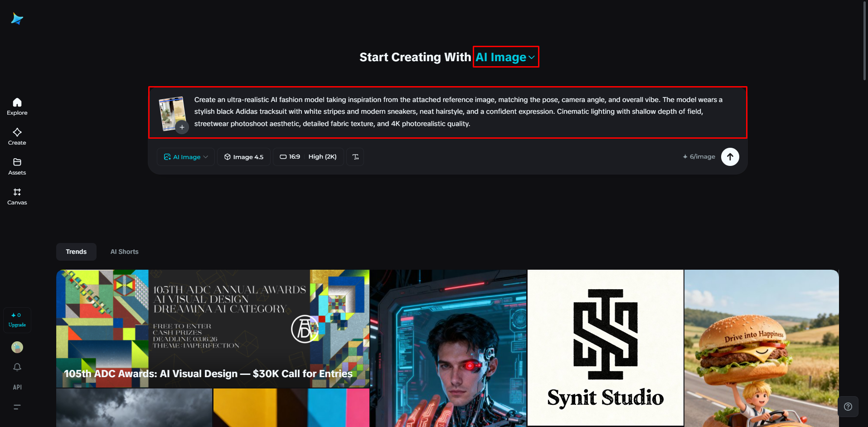Open the user profile avatar
This screenshot has width=868, height=427.
coord(17,347)
